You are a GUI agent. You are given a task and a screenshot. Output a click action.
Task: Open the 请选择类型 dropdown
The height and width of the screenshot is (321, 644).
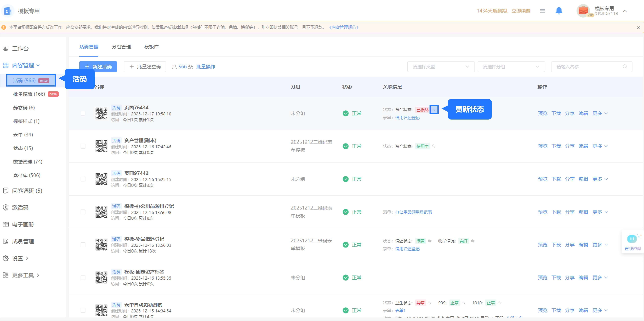(x=441, y=67)
